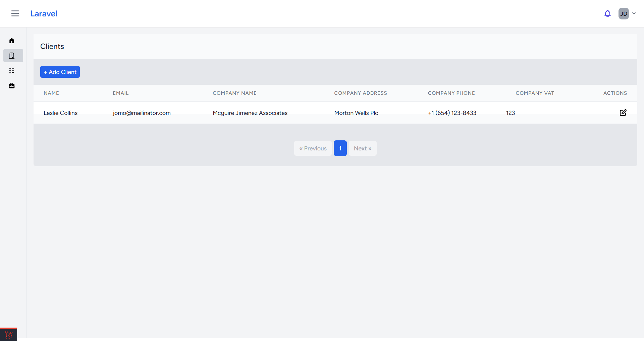Click the Company Address column header

tap(361, 93)
